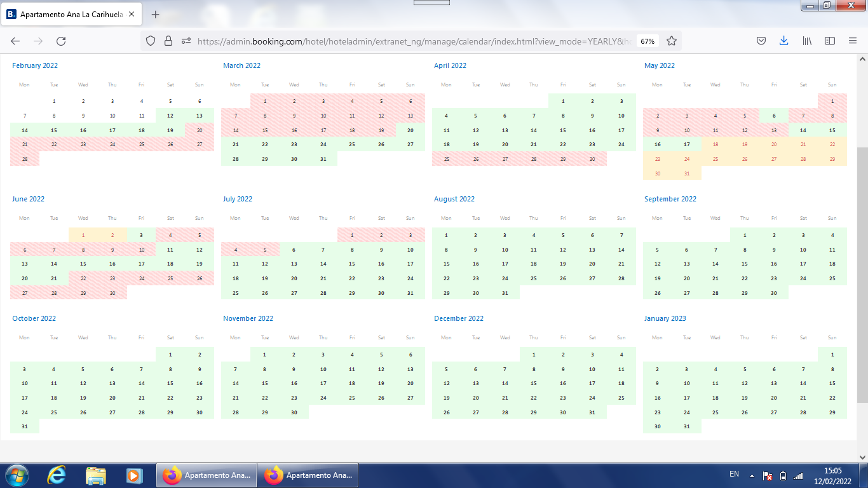Open the new tab plus button
This screenshot has width=868, height=488.
(156, 14)
